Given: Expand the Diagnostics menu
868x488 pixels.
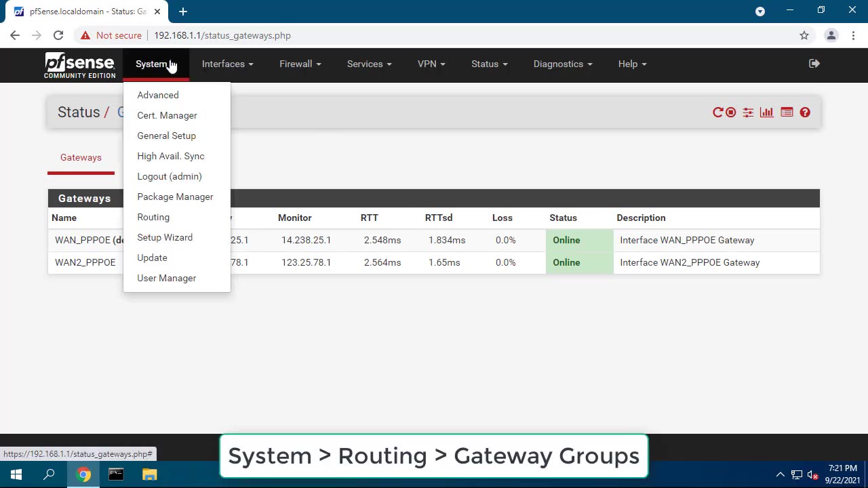Looking at the screenshot, I should tap(563, 64).
